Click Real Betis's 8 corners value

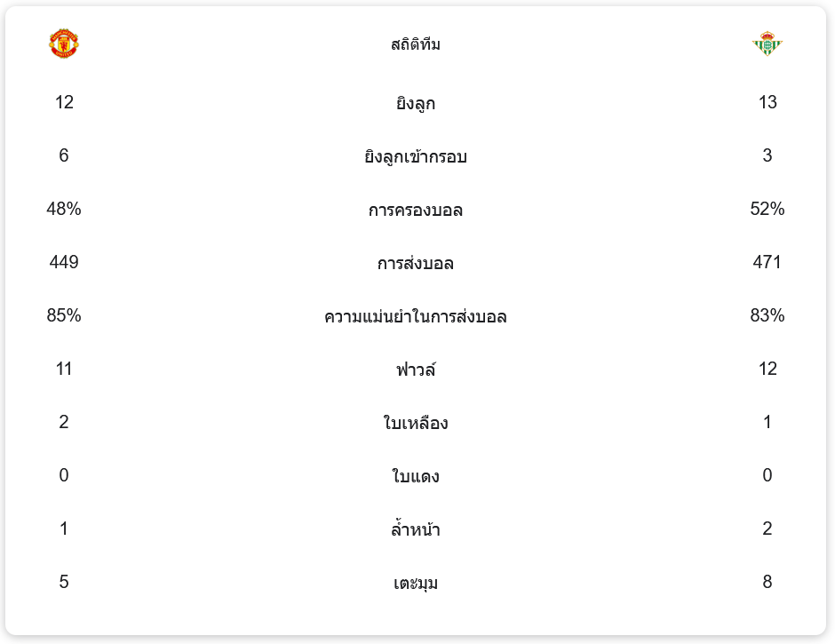pos(767,582)
